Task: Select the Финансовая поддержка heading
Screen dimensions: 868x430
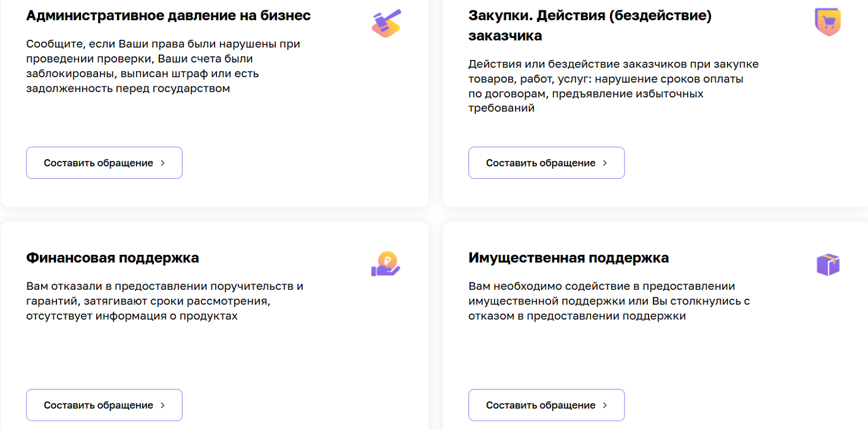Action: [113, 257]
